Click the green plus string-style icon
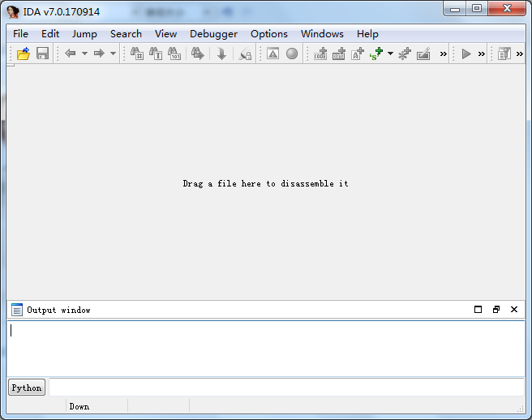532x420 pixels. (376, 54)
